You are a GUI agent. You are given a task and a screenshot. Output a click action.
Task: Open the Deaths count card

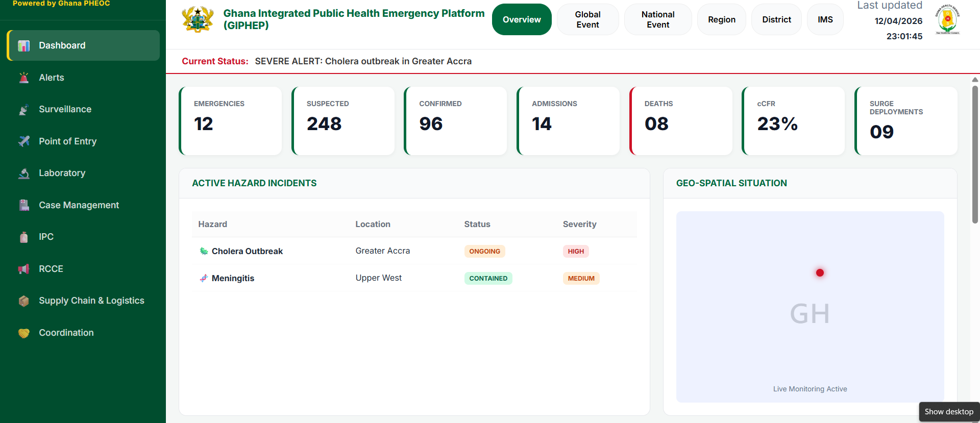click(x=681, y=121)
